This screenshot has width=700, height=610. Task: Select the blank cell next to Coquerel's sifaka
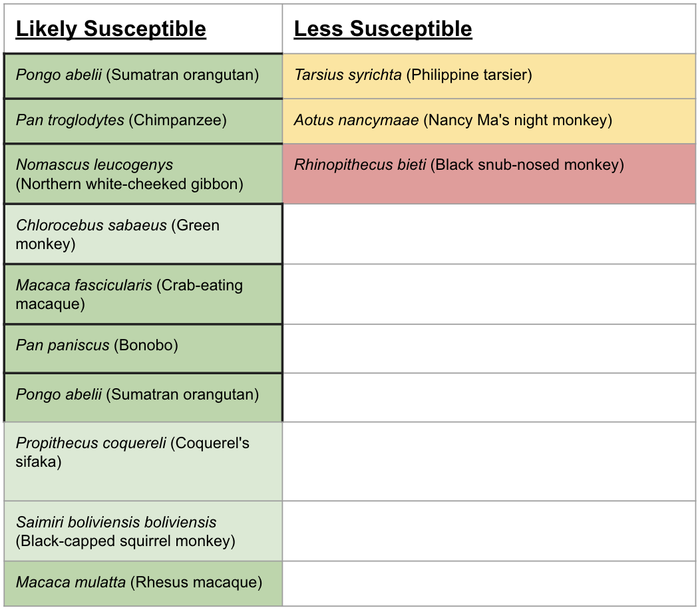pos(489,461)
